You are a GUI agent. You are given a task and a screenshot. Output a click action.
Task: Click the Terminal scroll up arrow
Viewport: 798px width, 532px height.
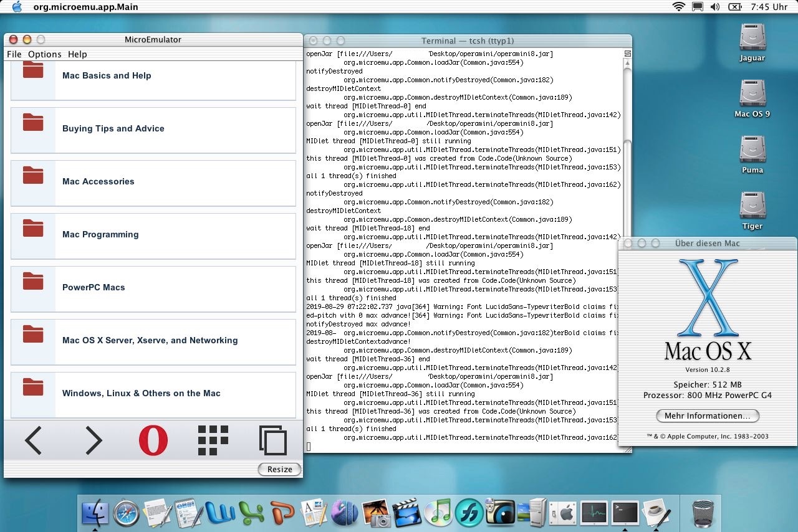tap(628, 63)
